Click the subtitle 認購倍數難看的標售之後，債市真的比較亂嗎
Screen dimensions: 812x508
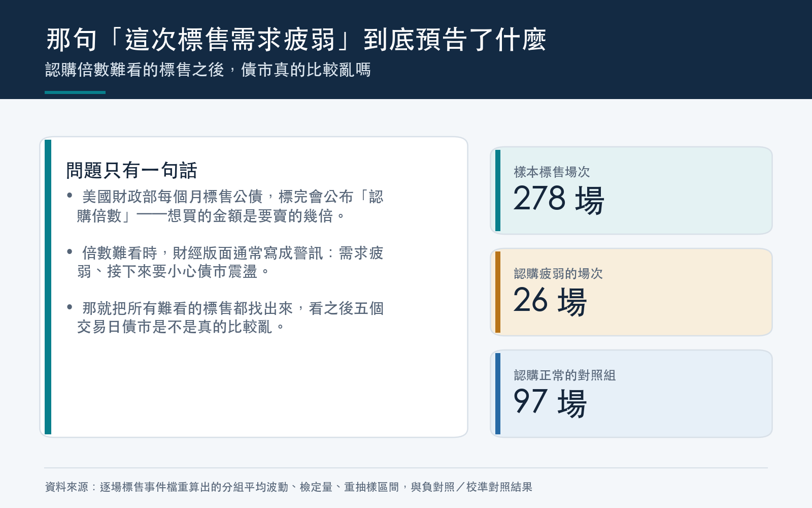point(208,70)
